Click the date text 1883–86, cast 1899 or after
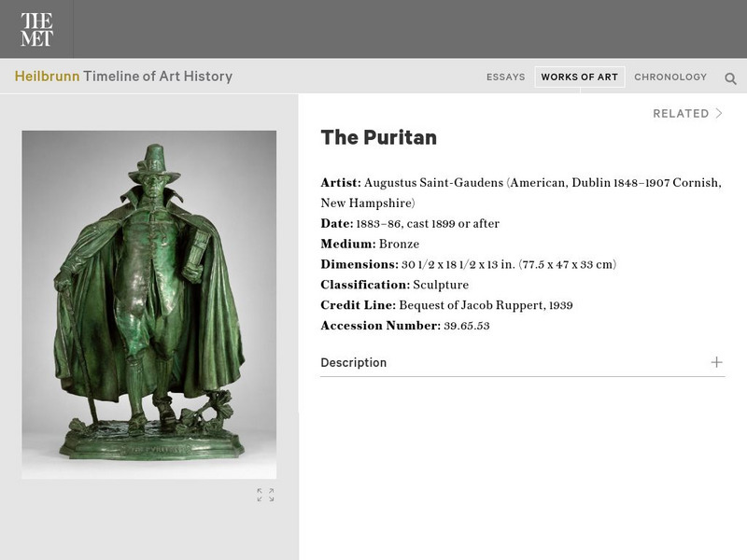The image size is (747, 560). pos(428,224)
